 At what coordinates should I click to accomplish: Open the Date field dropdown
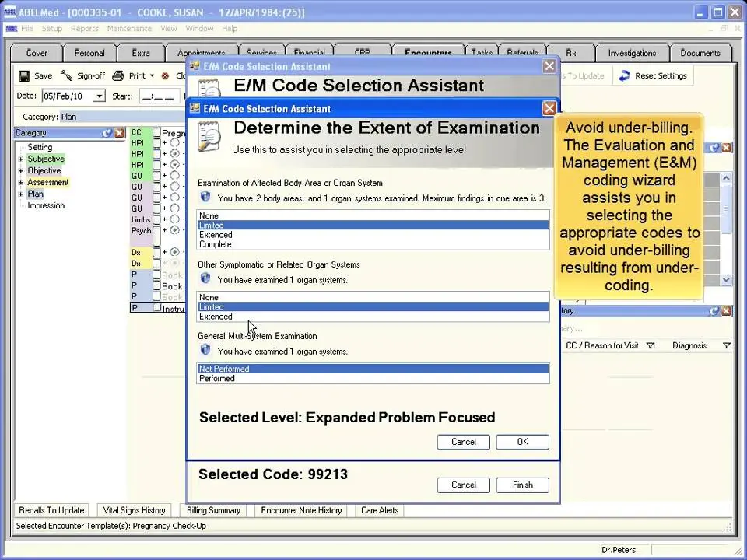99,95
